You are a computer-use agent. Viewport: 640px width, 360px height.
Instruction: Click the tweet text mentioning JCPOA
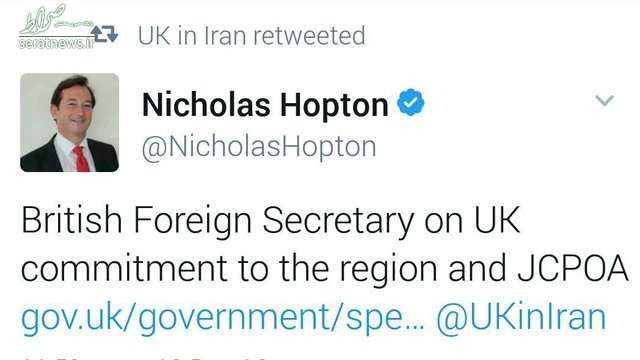click(x=324, y=244)
